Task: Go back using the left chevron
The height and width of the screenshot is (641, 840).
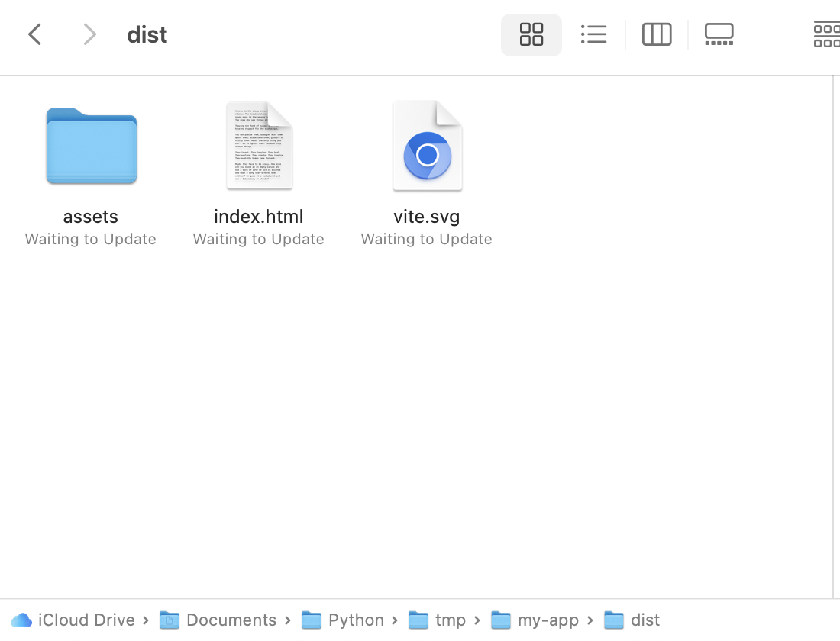Action: tap(35, 34)
